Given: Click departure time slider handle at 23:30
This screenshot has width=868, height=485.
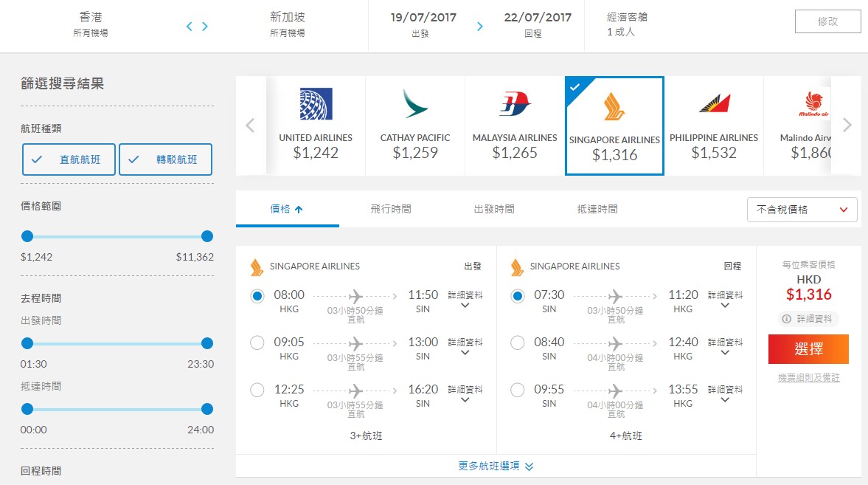Looking at the screenshot, I should (x=207, y=344).
